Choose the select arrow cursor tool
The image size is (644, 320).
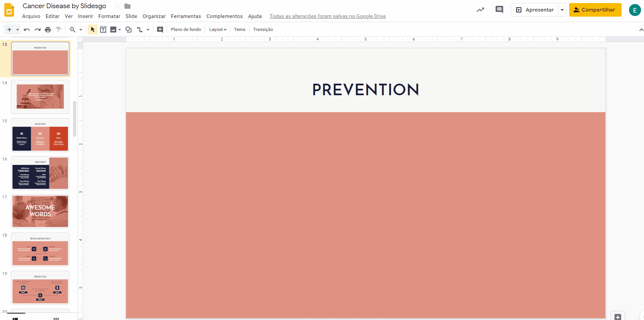pos(92,30)
